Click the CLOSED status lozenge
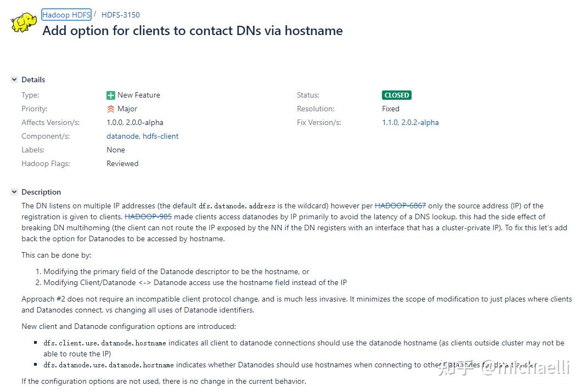 396,95
